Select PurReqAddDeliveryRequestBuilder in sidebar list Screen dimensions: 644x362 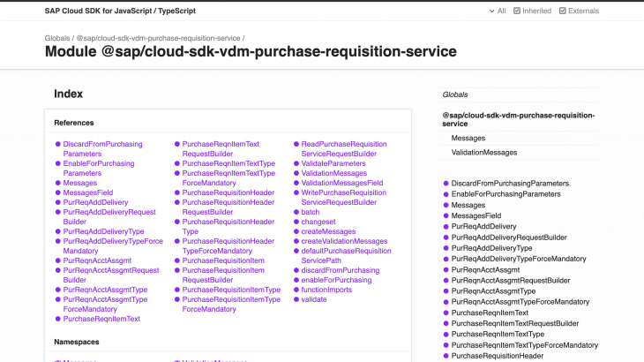click(x=509, y=238)
